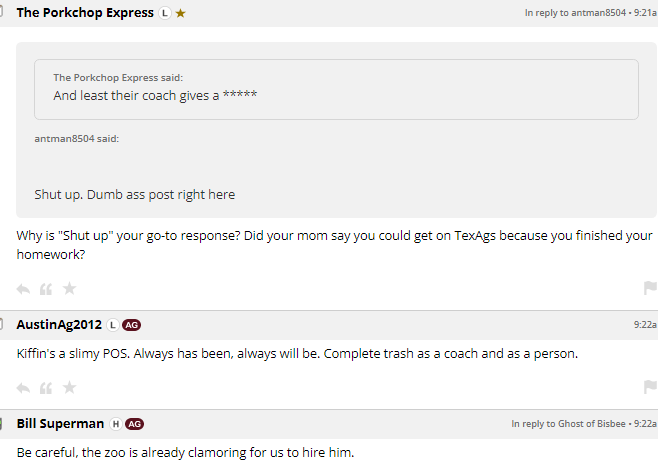Click the 9:22a timestamp on AustinAg2012's post

coord(645,324)
